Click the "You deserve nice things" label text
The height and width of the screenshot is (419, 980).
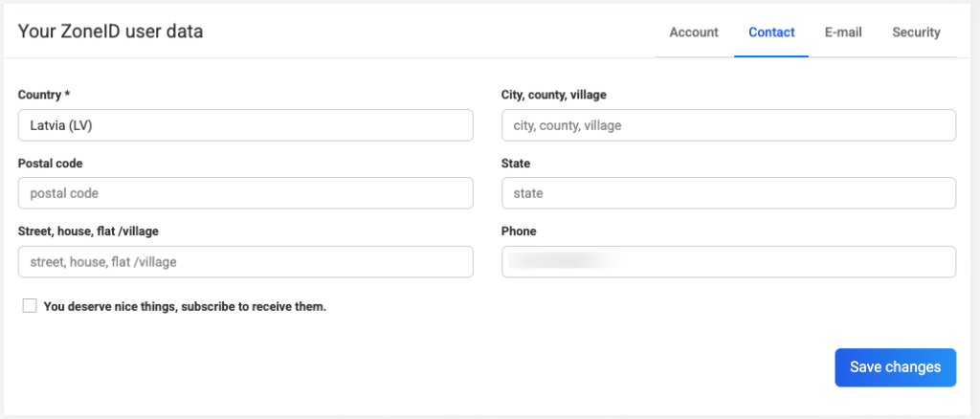click(x=185, y=307)
